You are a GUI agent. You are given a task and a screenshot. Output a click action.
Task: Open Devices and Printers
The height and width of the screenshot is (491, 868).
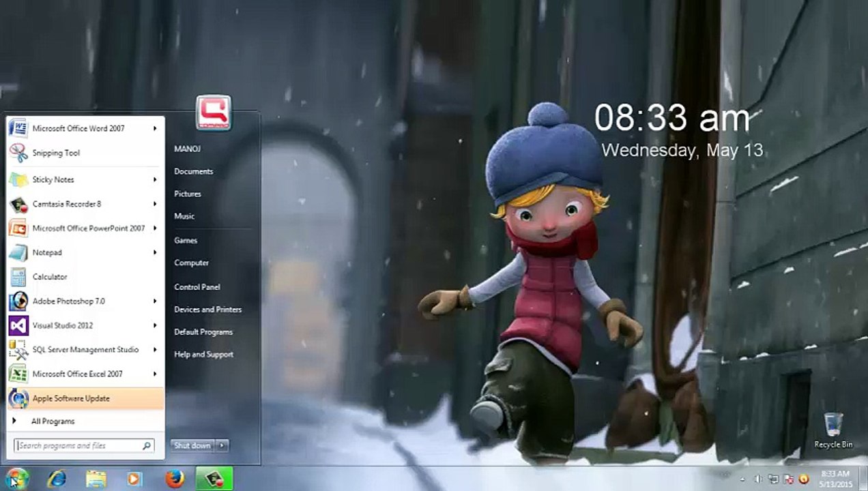click(x=207, y=310)
